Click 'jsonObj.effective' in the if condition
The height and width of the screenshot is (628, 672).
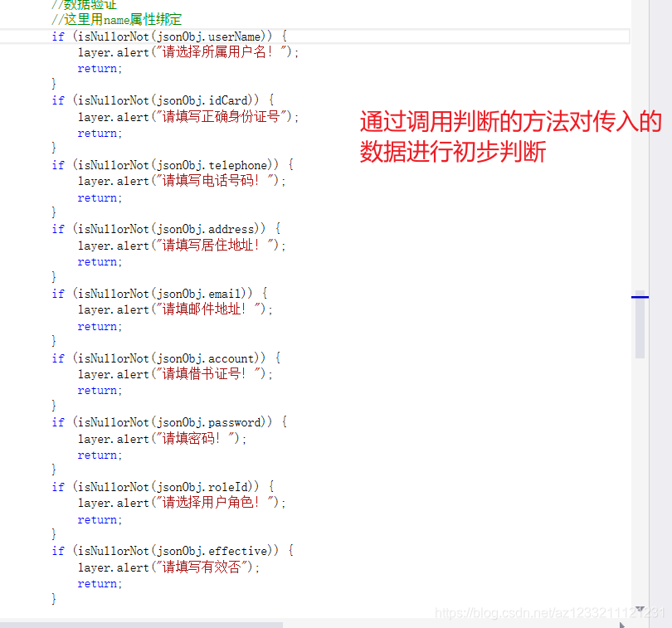point(212,552)
